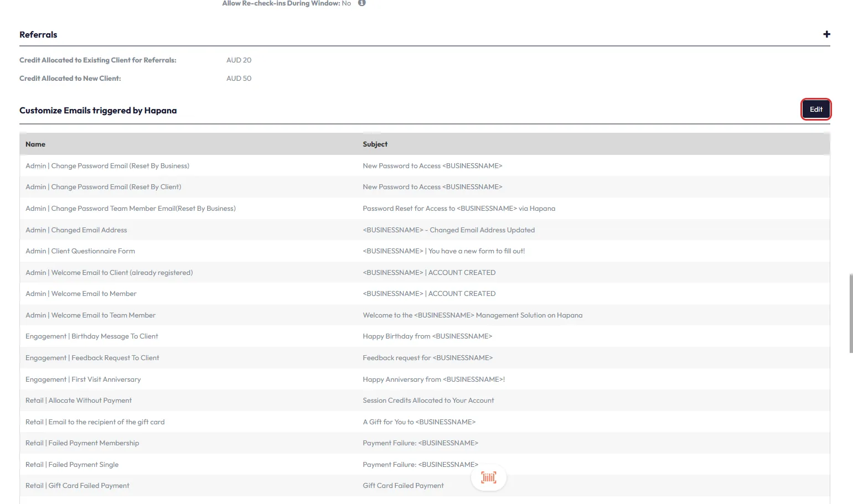
Task: Click the page vertical scrollbar thumb
Action: [x=851, y=313]
